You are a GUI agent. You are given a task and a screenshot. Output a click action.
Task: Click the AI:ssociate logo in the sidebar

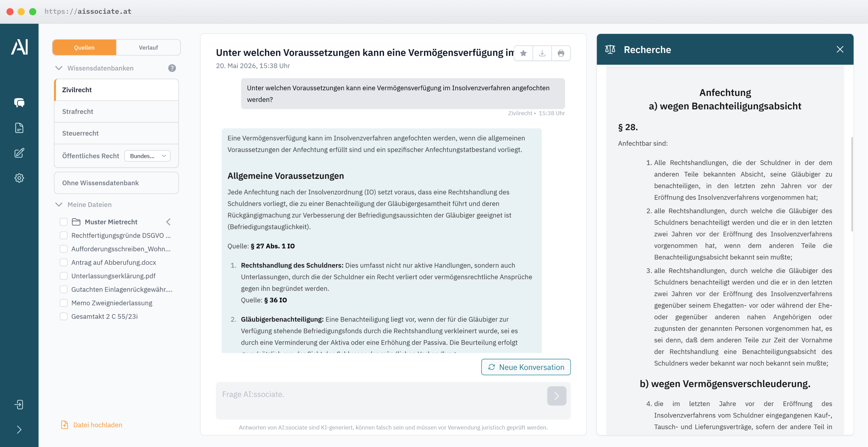coord(19,47)
